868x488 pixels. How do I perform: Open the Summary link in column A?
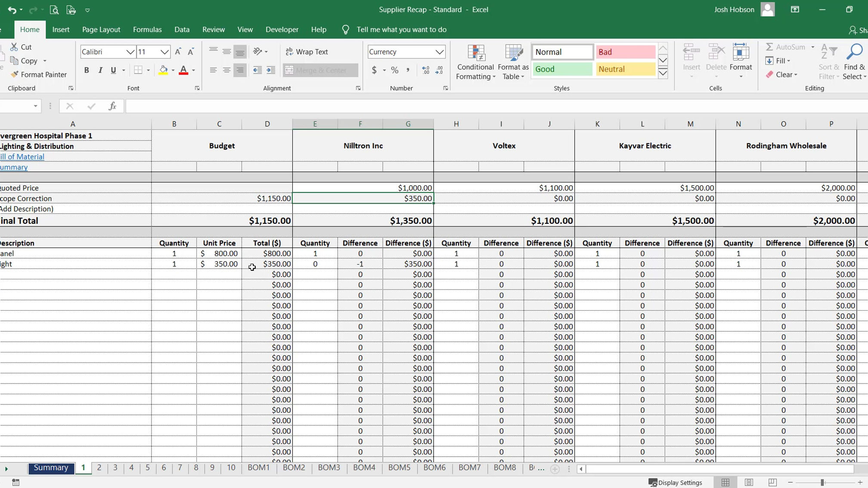[x=14, y=167]
